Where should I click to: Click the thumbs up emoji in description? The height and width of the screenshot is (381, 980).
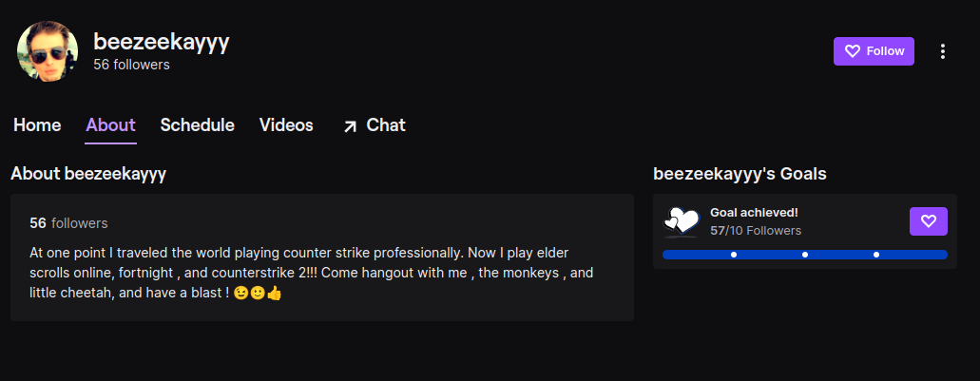pos(275,293)
